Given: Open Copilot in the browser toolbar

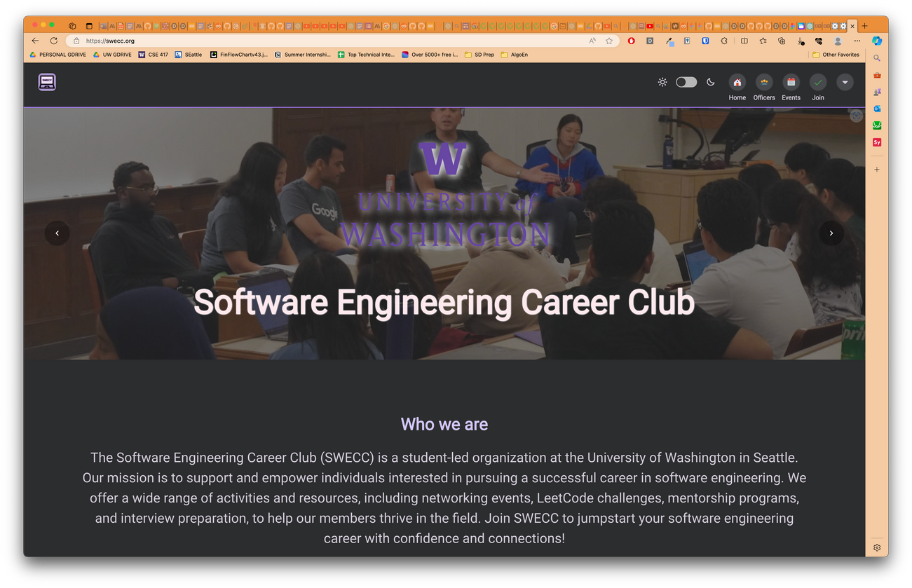Looking at the screenshot, I should tap(876, 41).
